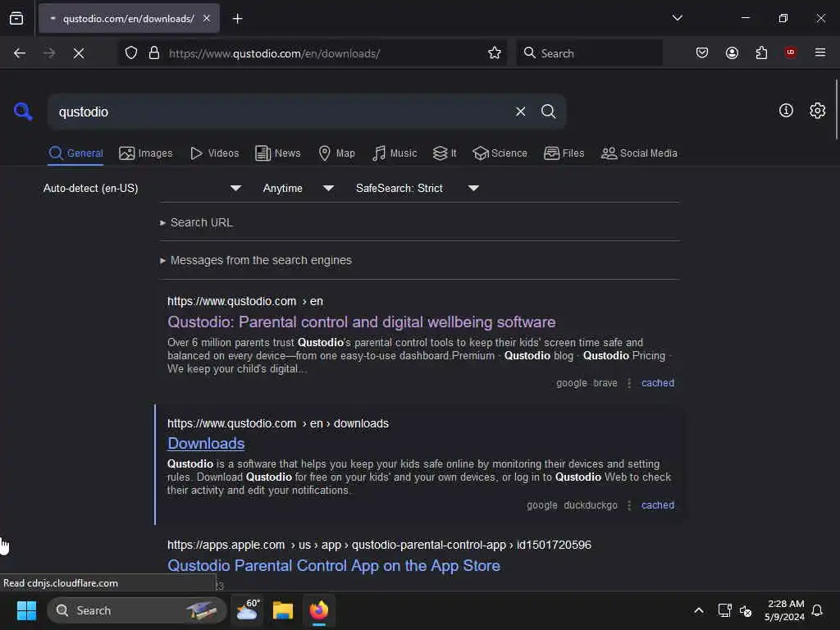Open cached link for Downloads result
840x630 pixels.
pyautogui.click(x=658, y=505)
